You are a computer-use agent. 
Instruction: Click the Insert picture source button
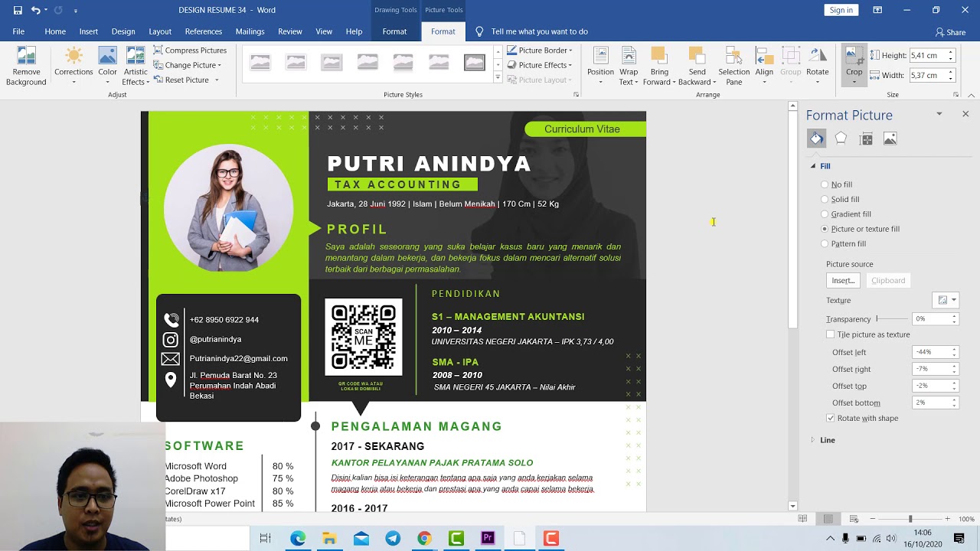[843, 280]
